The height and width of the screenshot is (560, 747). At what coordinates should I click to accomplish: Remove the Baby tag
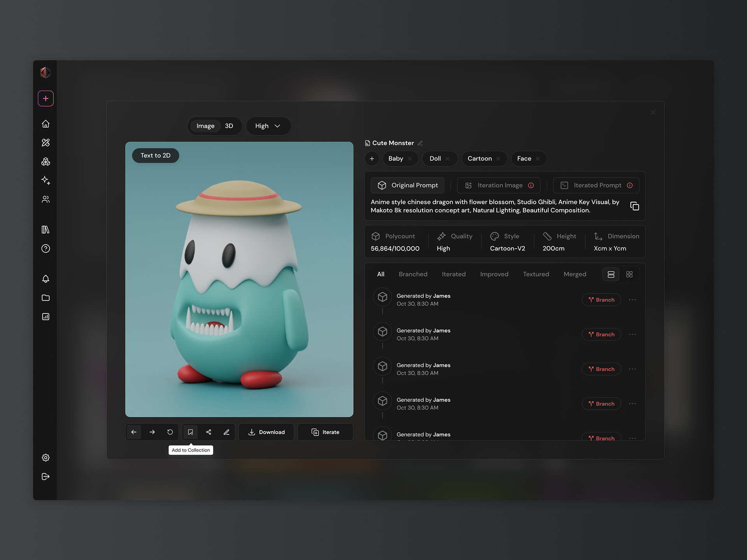[x=410, y=159]
